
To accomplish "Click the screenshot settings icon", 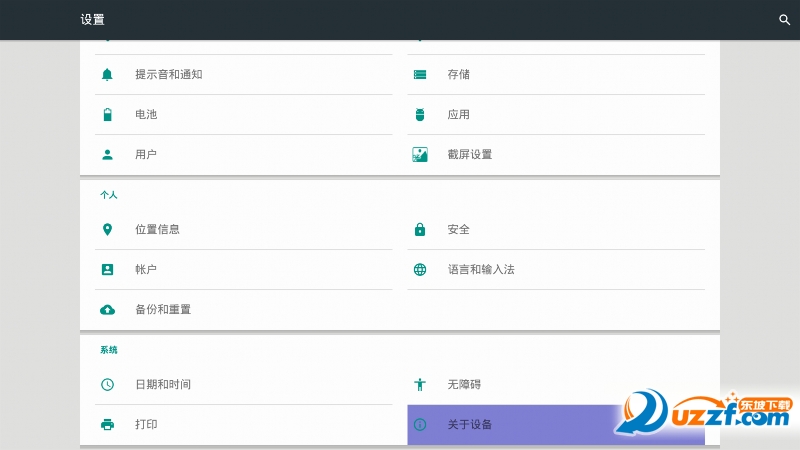I will point(420,154).
